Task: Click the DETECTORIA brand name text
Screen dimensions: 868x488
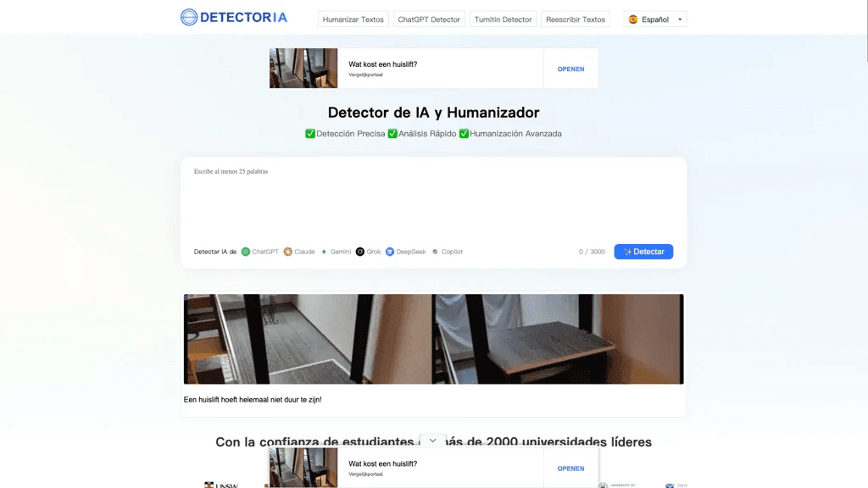Action: click(243, 18)
